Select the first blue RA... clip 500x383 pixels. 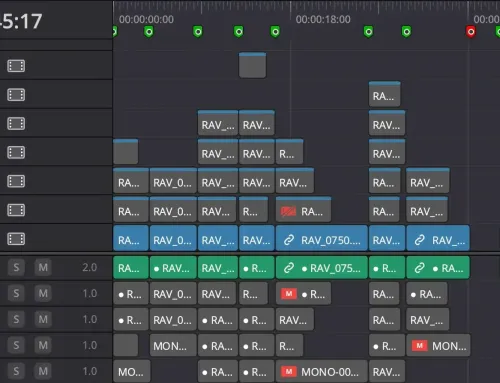pyautogui.click(x=131, y=238)
